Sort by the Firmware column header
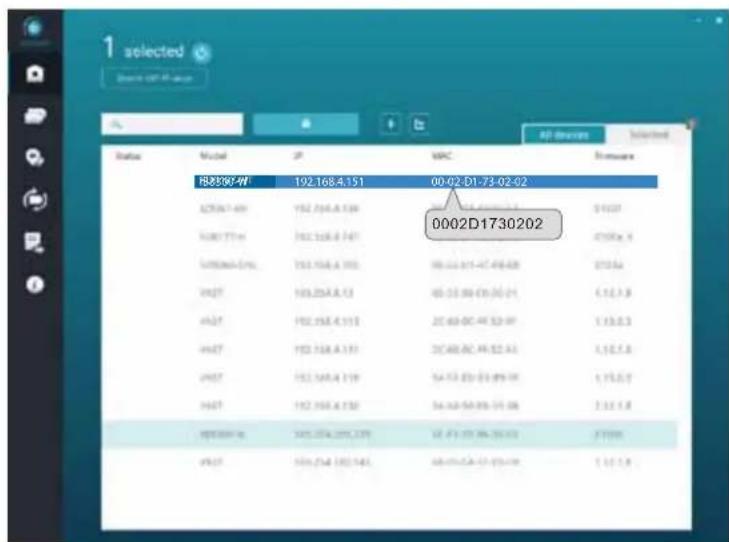The image size is (729, 542). tap(614, 156)
